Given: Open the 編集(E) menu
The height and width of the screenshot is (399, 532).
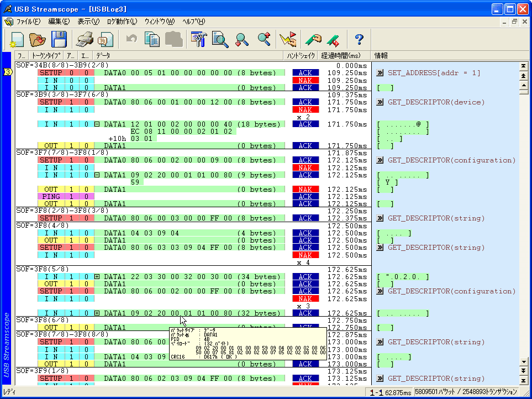Looking at the screenshot, I should tap(59, 22).
